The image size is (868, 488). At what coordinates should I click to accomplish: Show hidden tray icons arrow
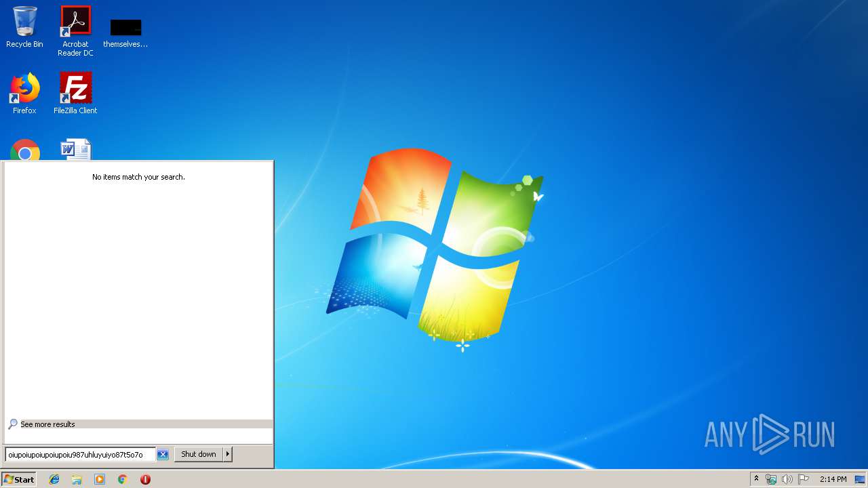[757, 479]
